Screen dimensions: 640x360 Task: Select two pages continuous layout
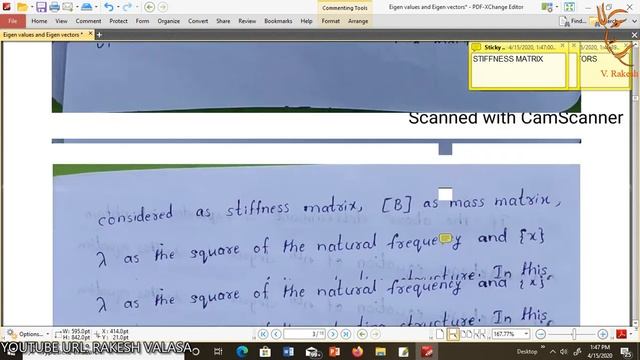click(x=480, y=334)
